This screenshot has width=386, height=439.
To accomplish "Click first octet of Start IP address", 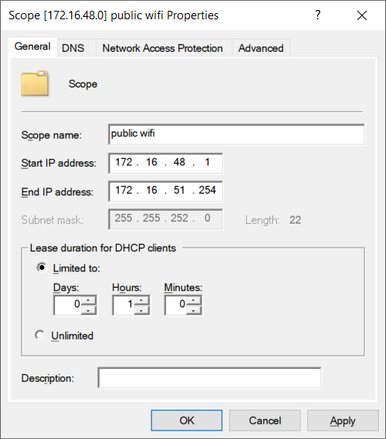I will (x=124, y=162).
